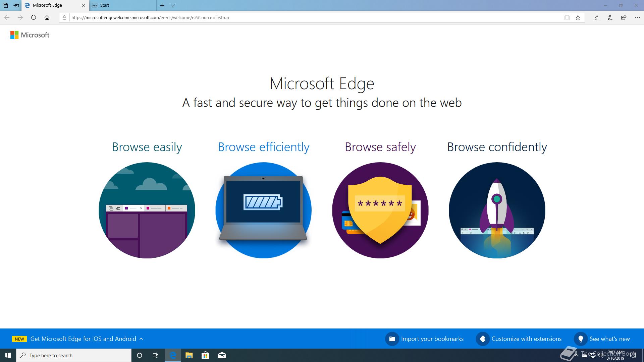The image size is (644, 362).
Task: Open the Browse confidently heading link
Action: tap(497, 147)
